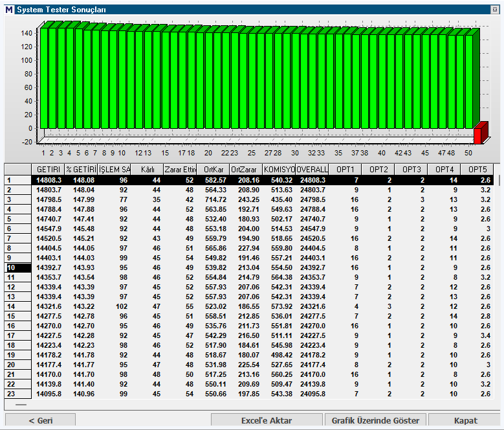Click chart x-axis label 25

point(252,153)
